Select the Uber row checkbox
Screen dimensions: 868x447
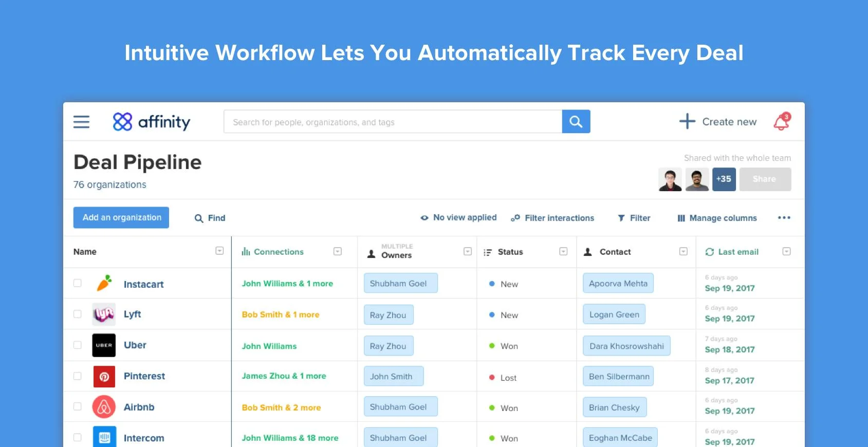[78, 345]
